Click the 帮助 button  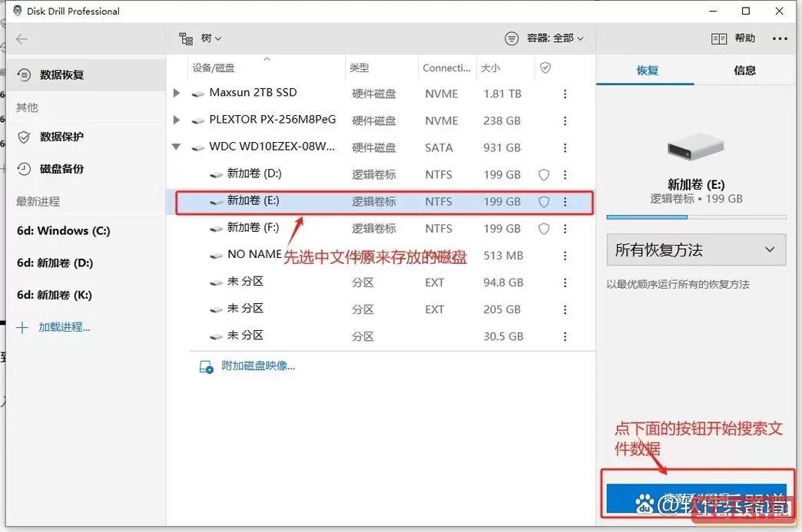pyautogui.click(x=744, y=38)
